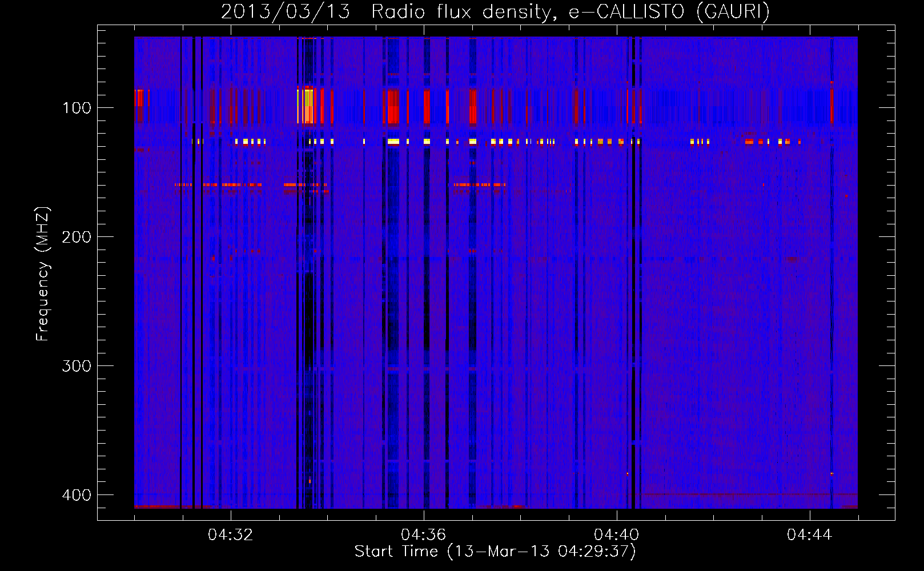The height and width of the screenshot is (571, 924).
Task: Click the 200 frequency tick label
Action: point(77,237)
